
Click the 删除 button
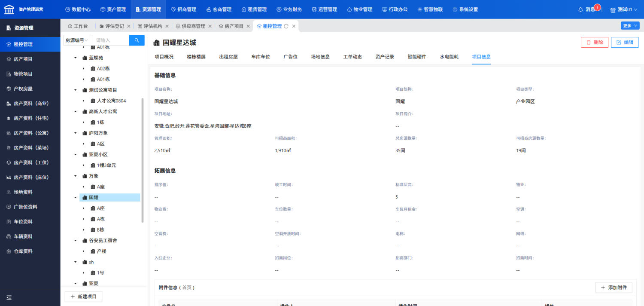[595, 42]
